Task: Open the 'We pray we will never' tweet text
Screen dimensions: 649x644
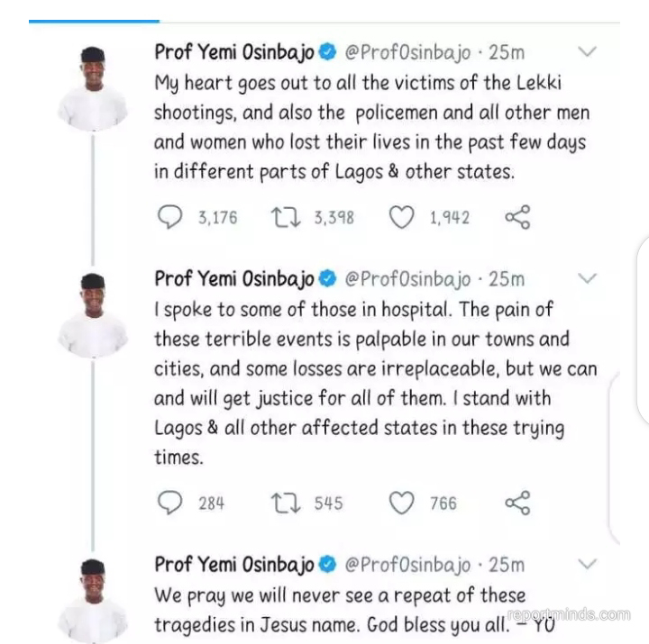Action: (x=343, y=611)
